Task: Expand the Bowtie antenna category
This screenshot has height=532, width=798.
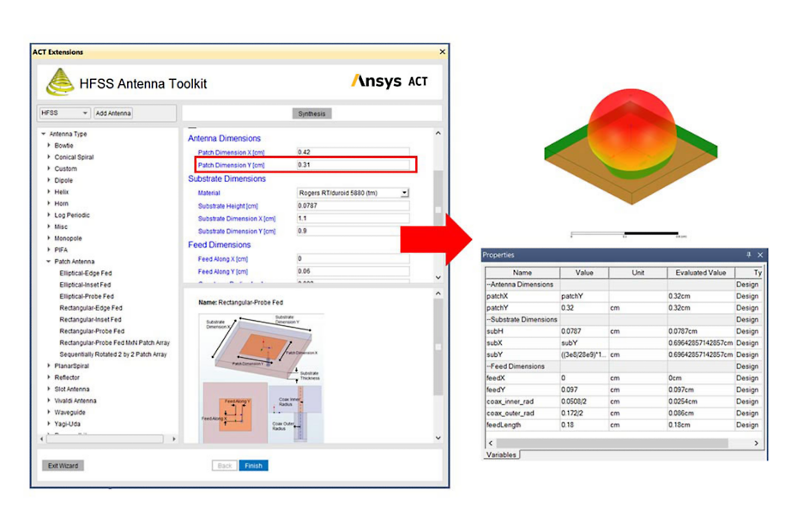Action: click(49, 146)
